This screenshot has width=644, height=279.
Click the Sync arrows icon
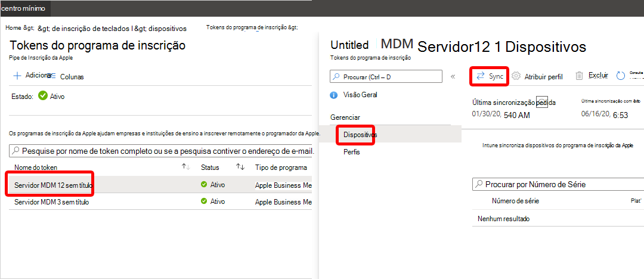pos(480,76)
